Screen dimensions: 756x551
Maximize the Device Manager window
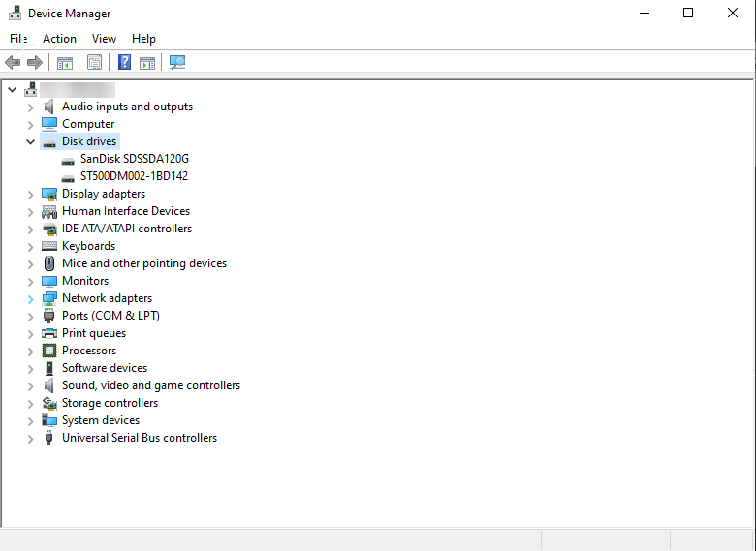(688, 13)
